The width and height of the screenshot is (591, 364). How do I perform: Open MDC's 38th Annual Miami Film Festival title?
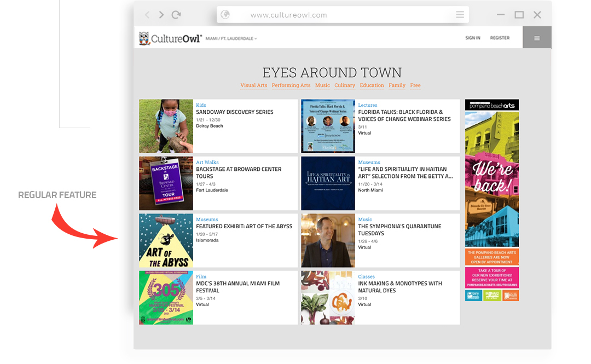click(x=238, y=287)
